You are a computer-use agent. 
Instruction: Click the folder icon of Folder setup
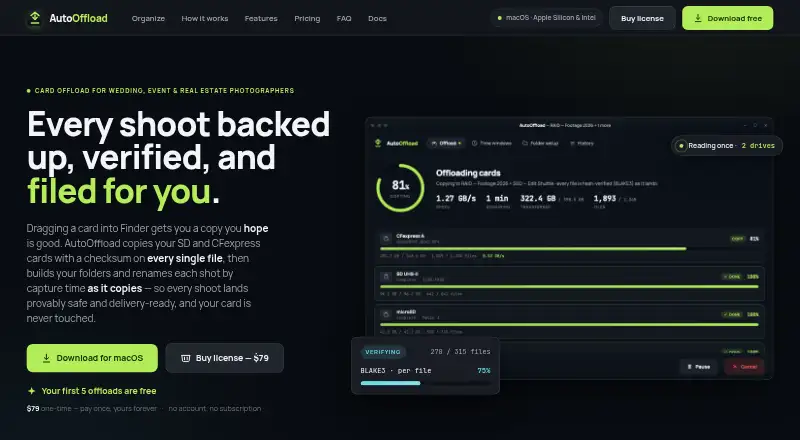525,143
